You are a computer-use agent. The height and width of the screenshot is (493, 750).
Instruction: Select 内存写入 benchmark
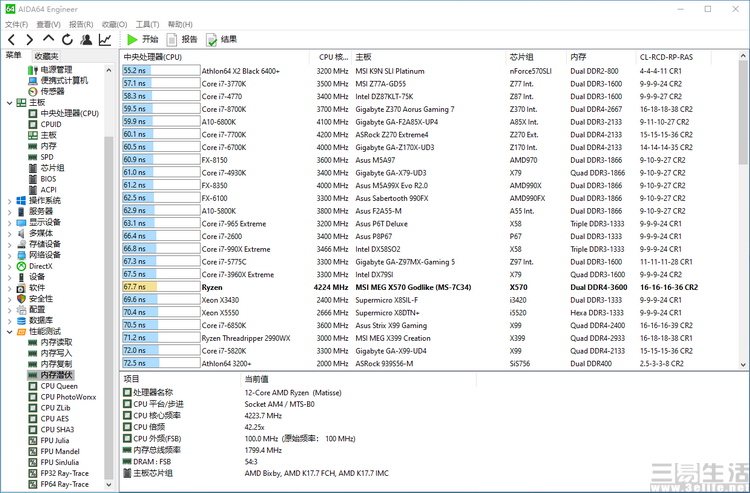click(50, 353)
